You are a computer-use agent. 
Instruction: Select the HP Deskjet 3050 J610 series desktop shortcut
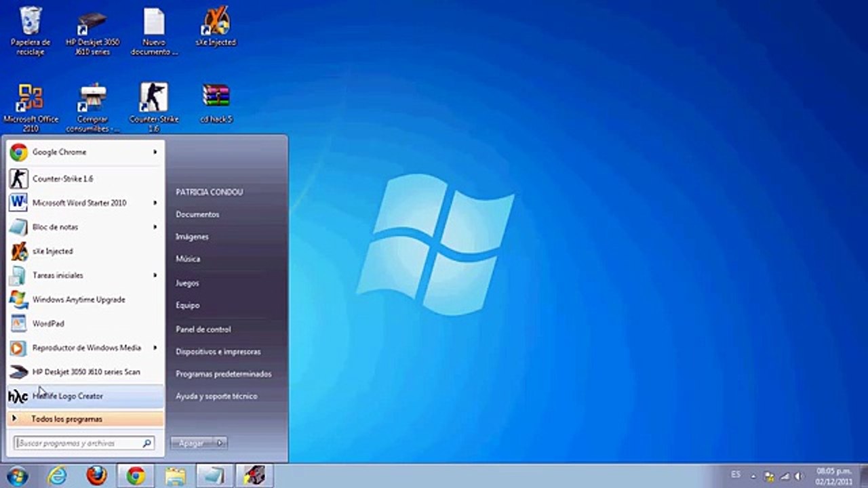(x=92, y=30)
